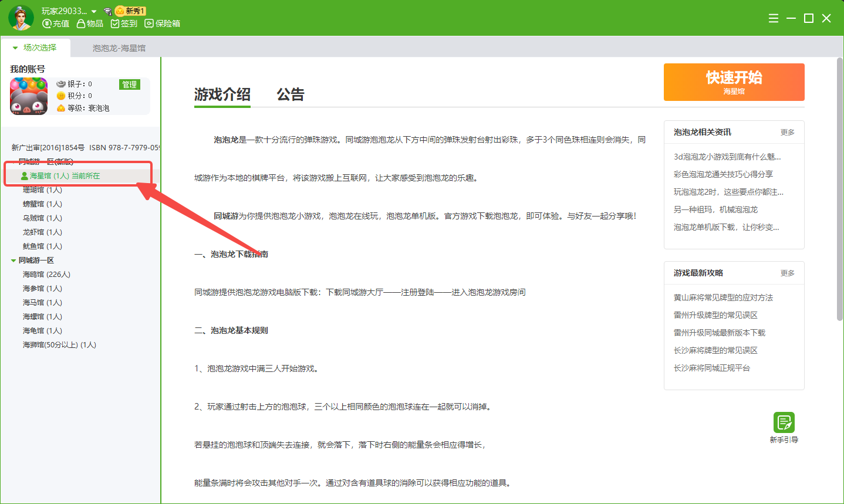844x504 pixels.
Task: Switch to the 泡泡龙-海星馆 tab
Action: point(119,48)
